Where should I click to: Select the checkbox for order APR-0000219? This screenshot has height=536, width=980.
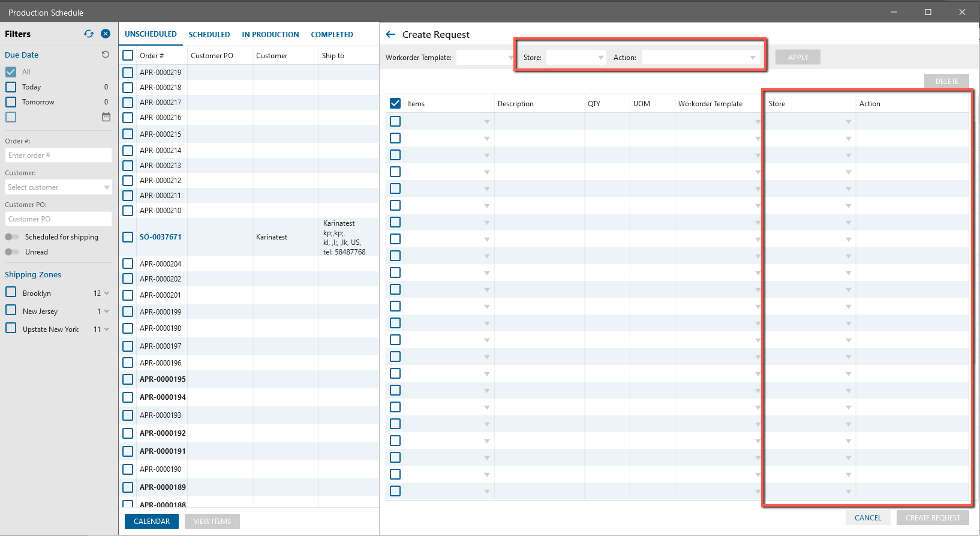pyautogui.click(x=128, y=73)
